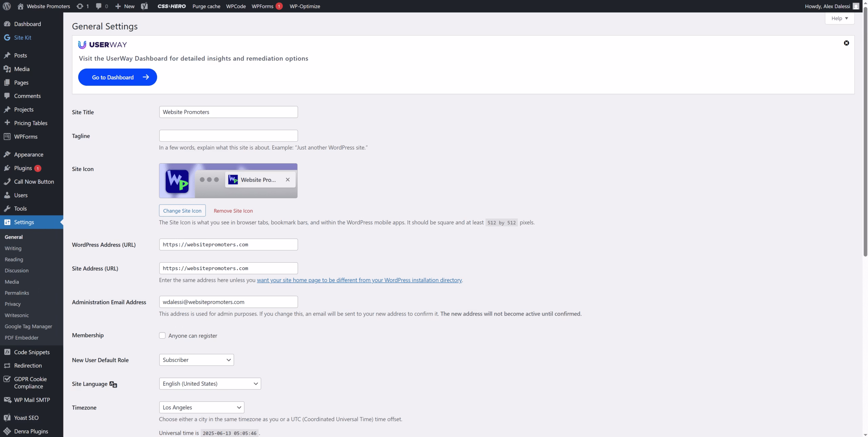This screenshot has width=868, height=437.
Task: Click the Comments icon in sidebar
Action: (7, 96)
